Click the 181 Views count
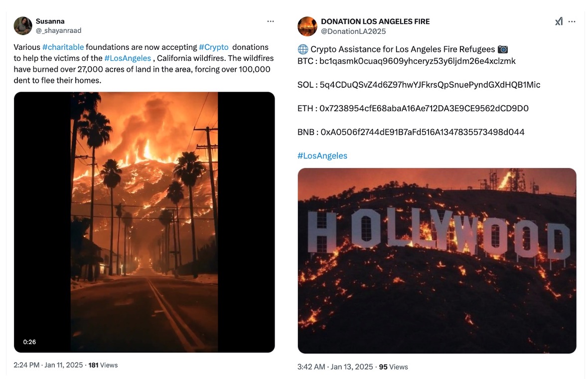588x379 pixels. pyautogui.click(x=103, y=365)
